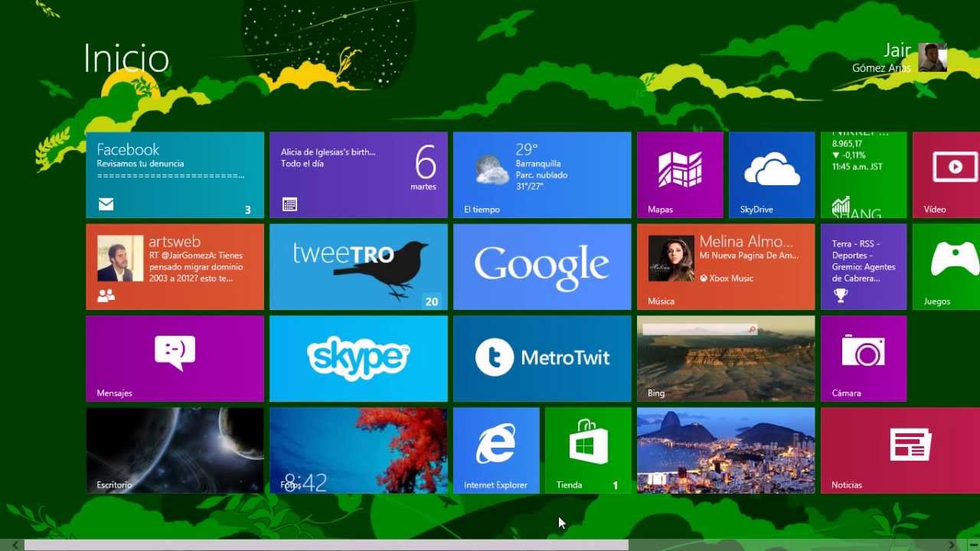Click the Inicio heading

[x=126, y=58]
